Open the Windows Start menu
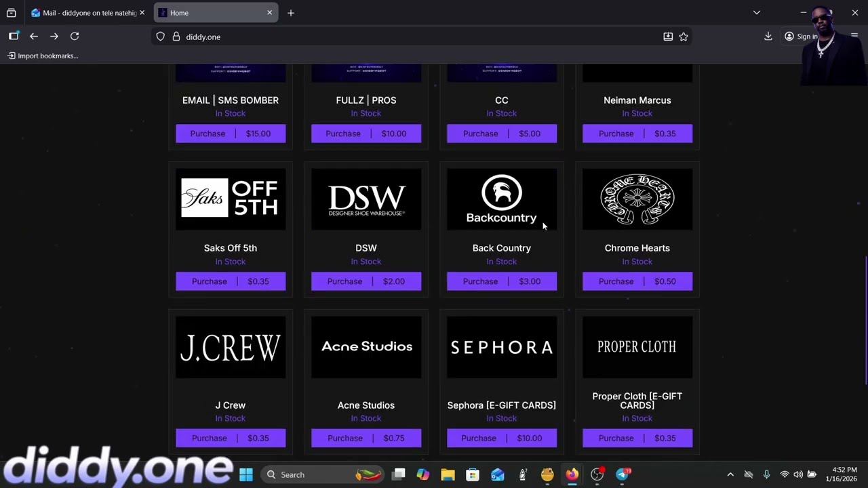This screenshot has height=488, width=868. (246, 474)
